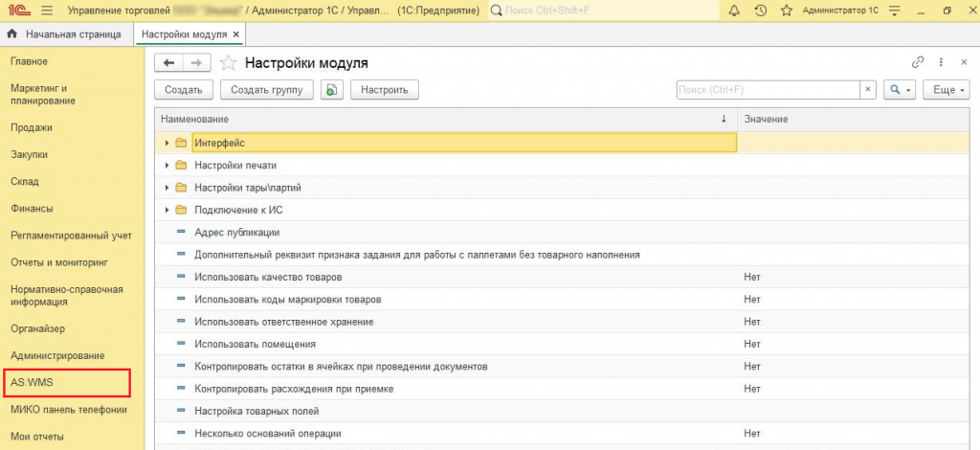Select row Контролировать остатки в ячейках
This screenshot has width=980, height=450.
563,367
